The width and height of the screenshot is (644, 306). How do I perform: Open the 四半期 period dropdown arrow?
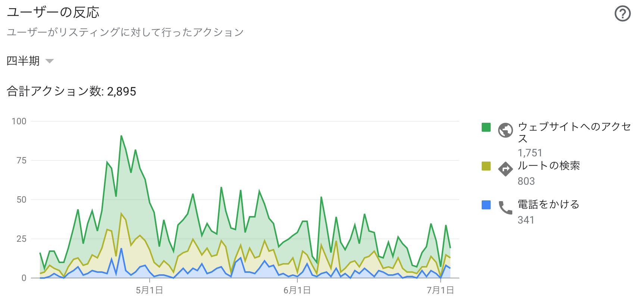pyautogui.click(x=50, y=61)
